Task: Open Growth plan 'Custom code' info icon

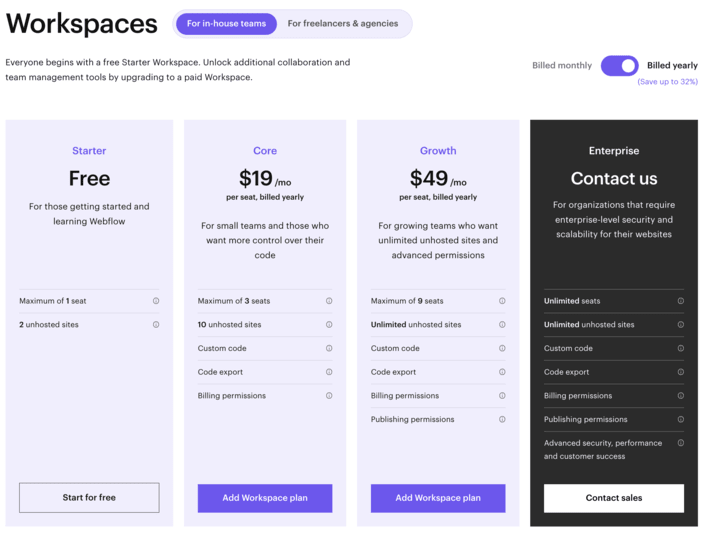Action: click(502, 348)
